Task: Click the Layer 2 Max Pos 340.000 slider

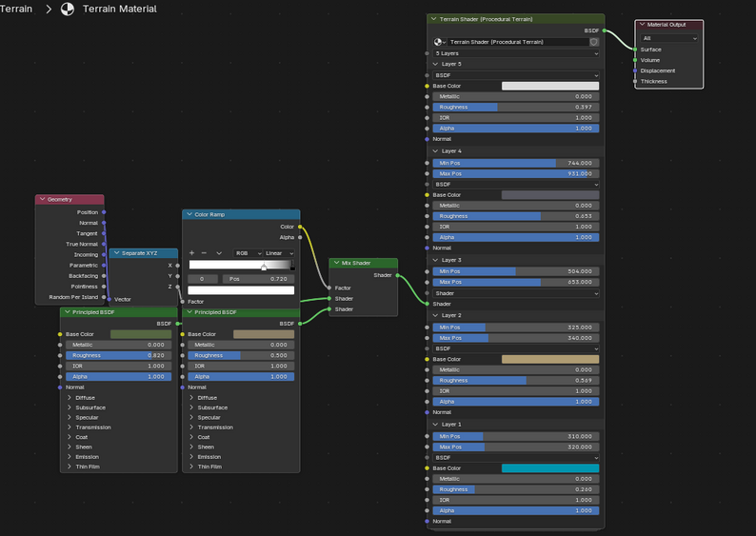Action: coord(516,338)
